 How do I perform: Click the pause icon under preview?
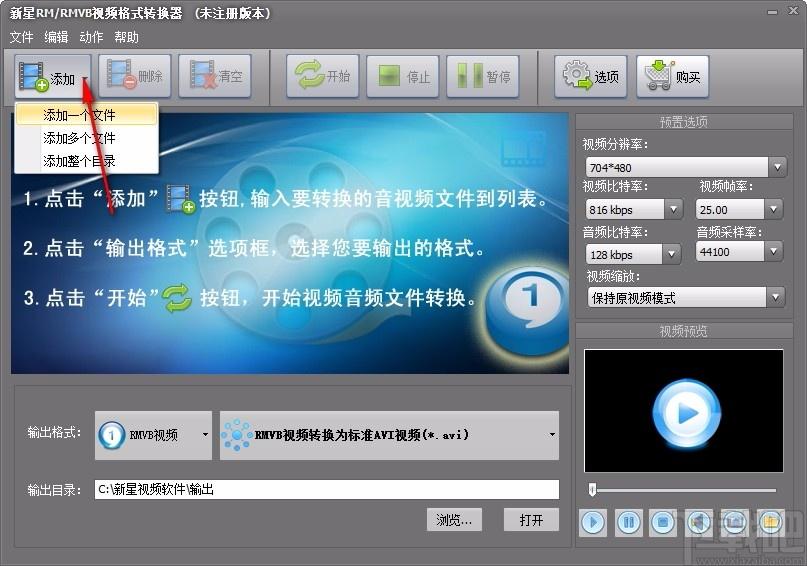(x=628, y=523)
